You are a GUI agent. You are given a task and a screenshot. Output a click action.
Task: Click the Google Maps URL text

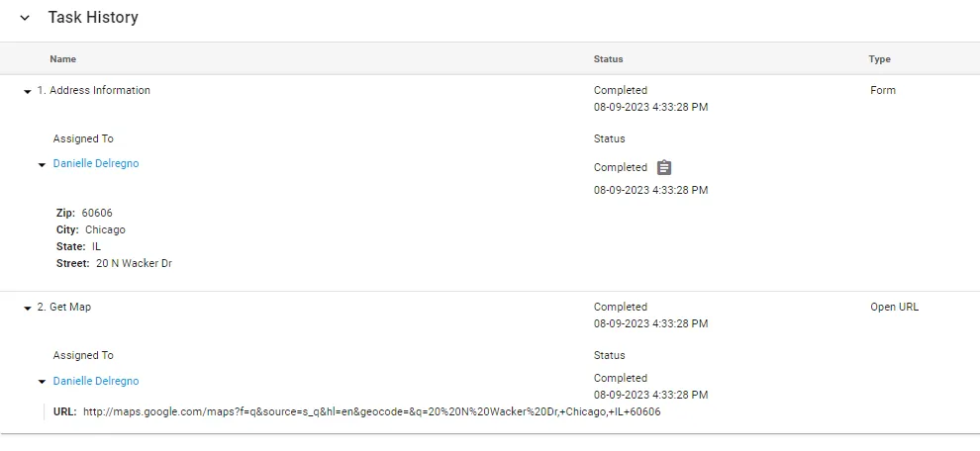(x=371, y=411)
